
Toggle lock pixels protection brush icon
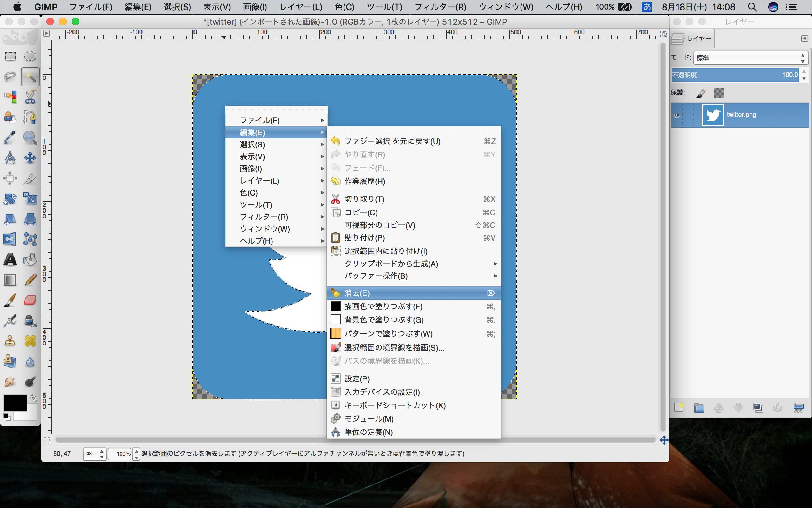[x=701, y=93]
